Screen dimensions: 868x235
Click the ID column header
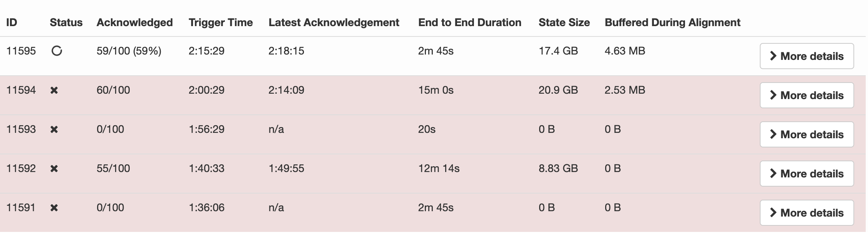12,22
